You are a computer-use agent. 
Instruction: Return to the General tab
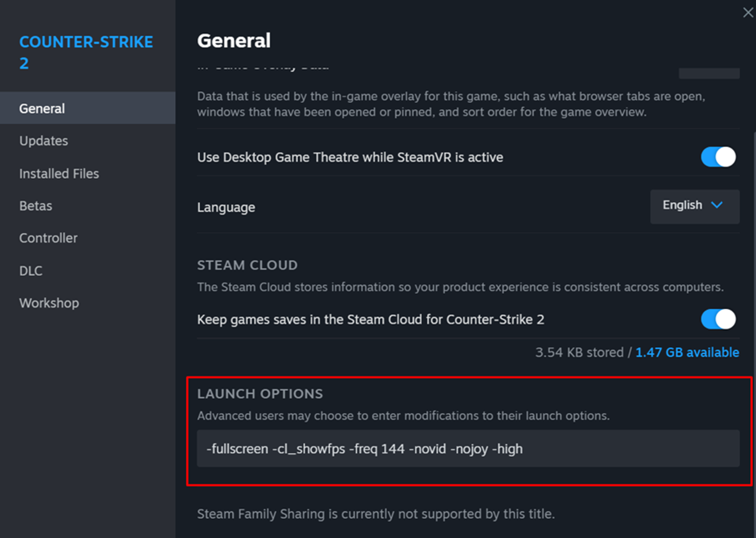click(42, 108)
